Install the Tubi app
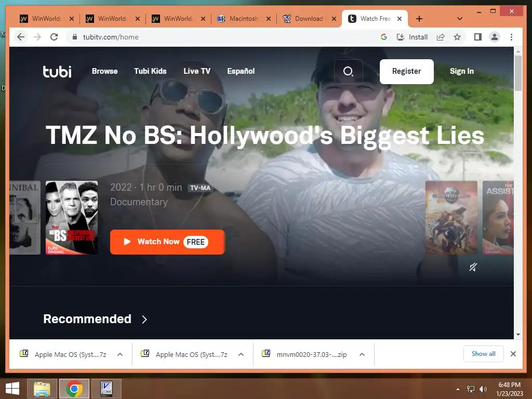Screen dimensions: 532x399 (412, 37)
